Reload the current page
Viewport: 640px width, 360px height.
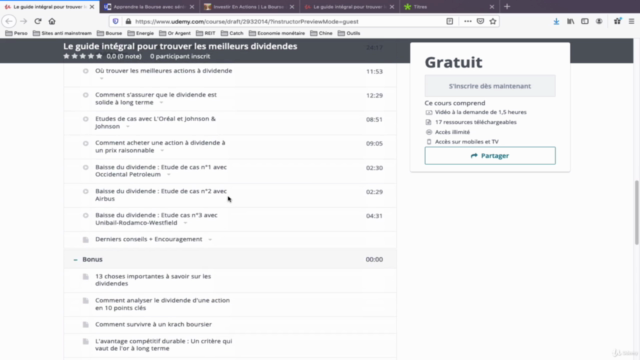[x=38, y=21]
